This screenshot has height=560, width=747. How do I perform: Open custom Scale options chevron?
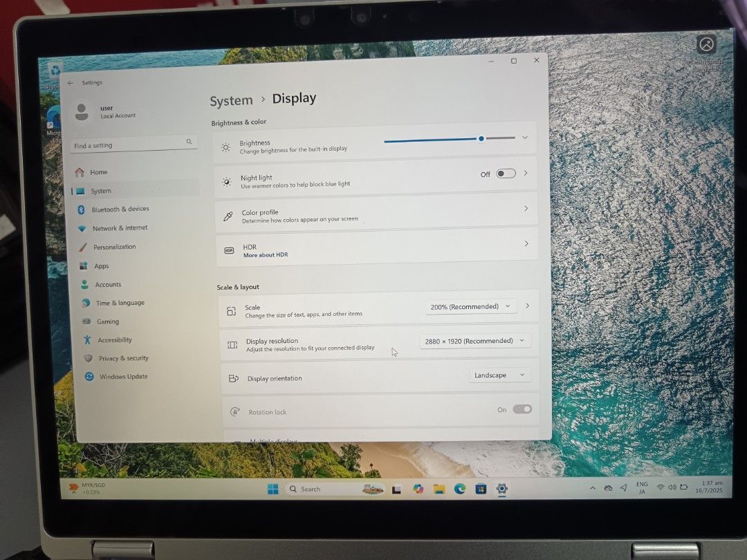527,306
